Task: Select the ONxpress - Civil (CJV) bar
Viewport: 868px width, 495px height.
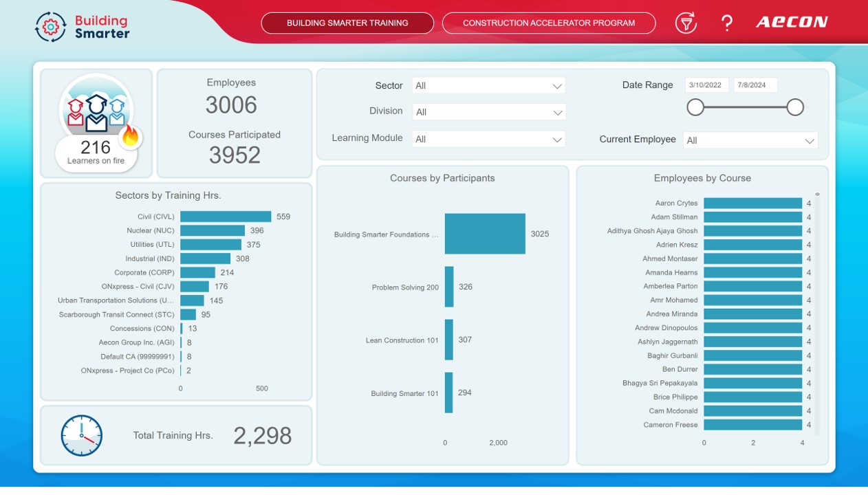Action: [195, 287]
